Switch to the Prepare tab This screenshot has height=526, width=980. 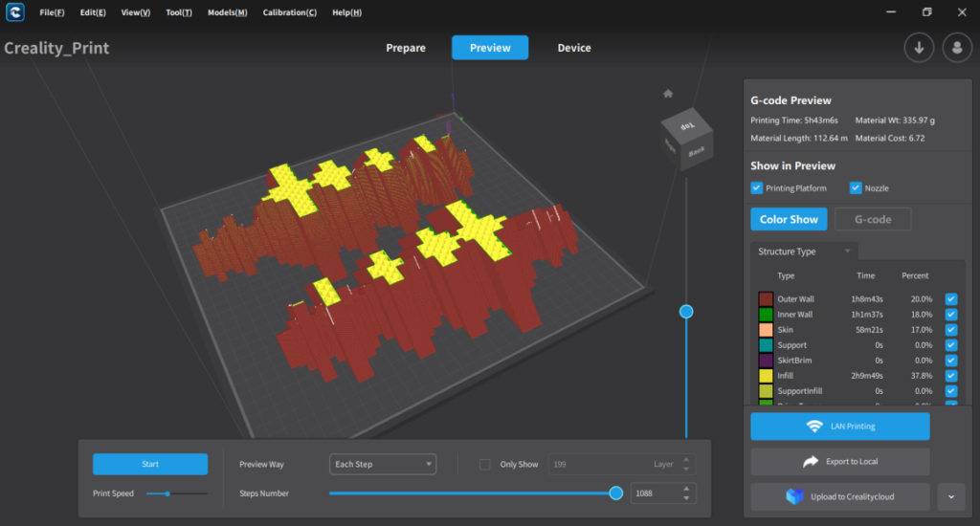click(406, 48)
